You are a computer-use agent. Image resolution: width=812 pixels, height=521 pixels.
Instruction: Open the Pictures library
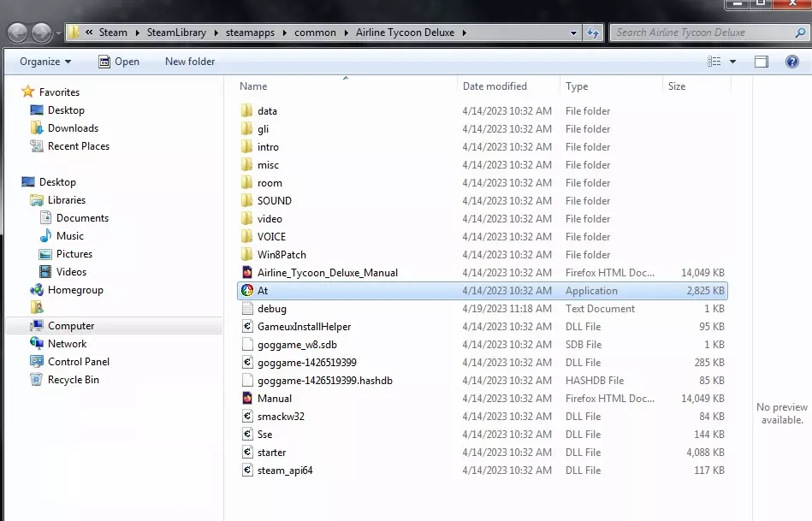(x=65, y=254)
